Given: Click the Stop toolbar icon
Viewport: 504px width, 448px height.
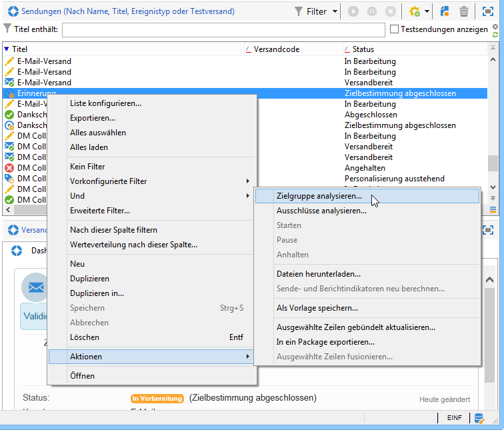Looking at the screenshot, I should [391, 11].
